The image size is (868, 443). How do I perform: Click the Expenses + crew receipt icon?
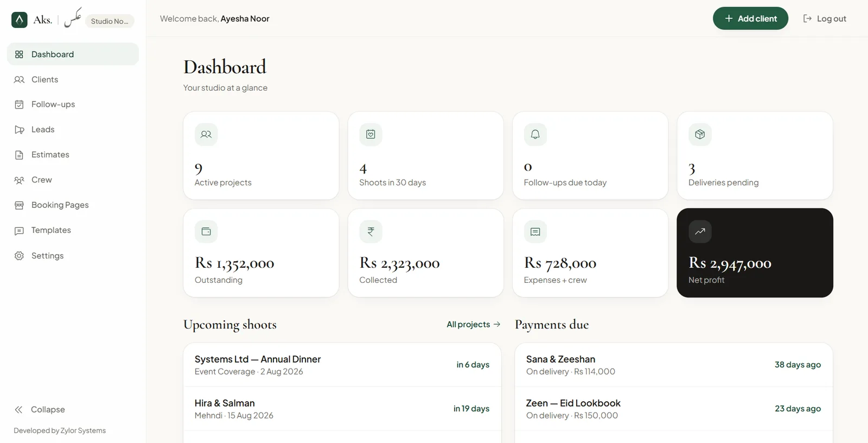[535, 232]
